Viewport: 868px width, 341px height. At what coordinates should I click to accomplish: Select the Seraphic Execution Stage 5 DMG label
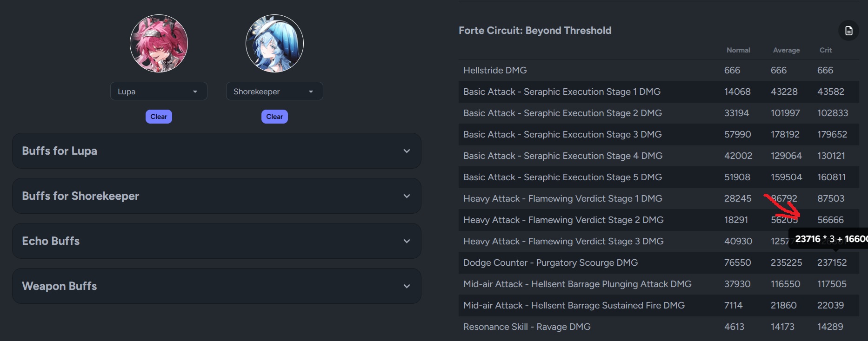tap(562, 177)
